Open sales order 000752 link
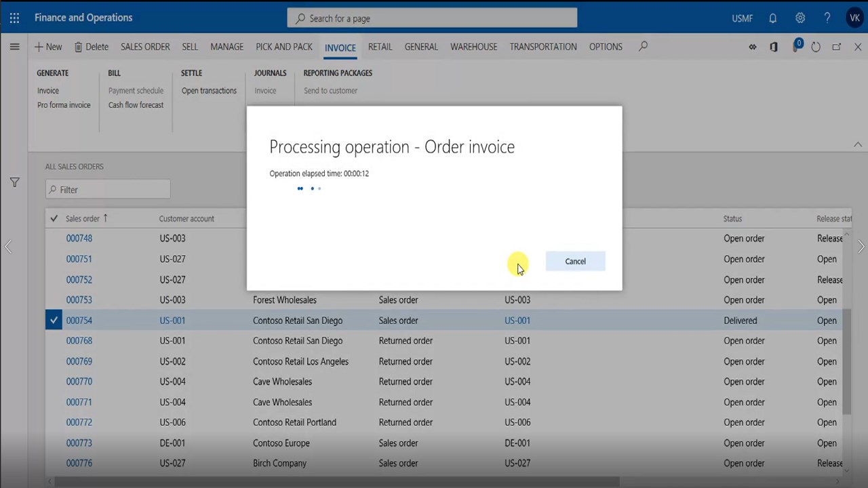The image size is (868, 488). pyautogui.click(x=79, y=280)
